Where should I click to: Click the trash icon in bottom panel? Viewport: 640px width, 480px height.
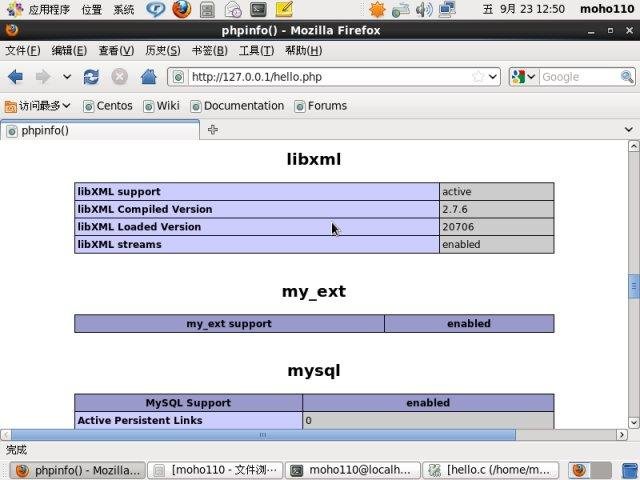click(630, 470)
